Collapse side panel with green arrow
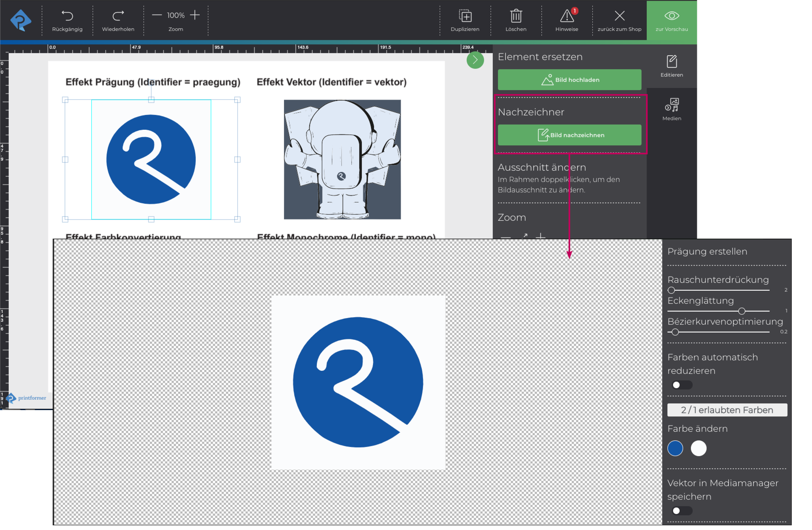The height and width of the screenshot is (530, 812). pos(475,60)
